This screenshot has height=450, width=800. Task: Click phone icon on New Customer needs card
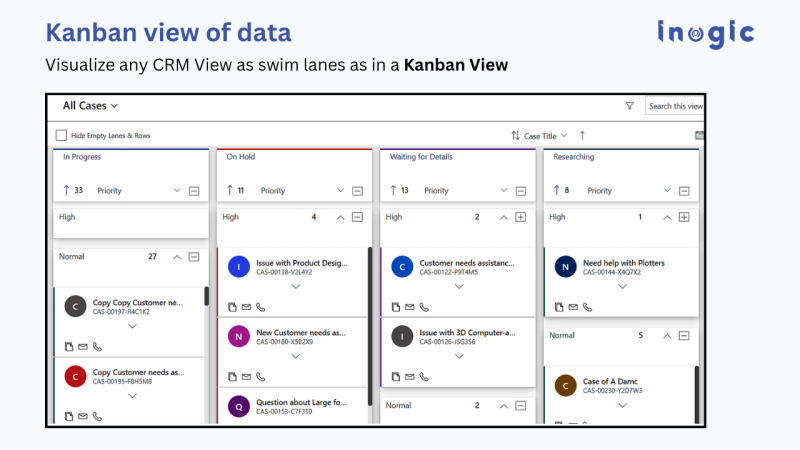pyautogui.click(x=260, y=376)
